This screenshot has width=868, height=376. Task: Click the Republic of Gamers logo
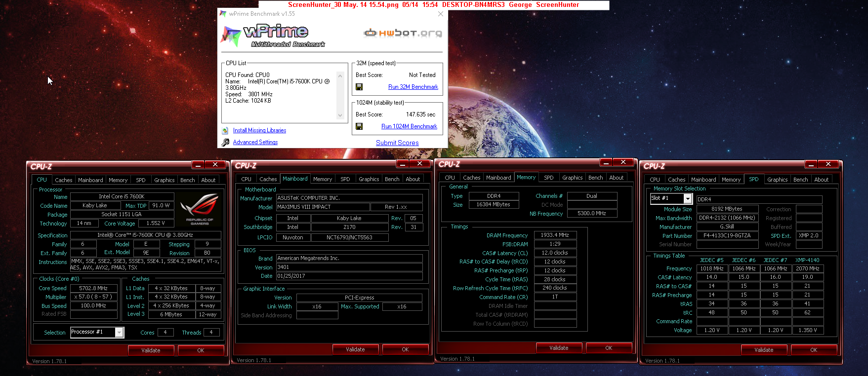(200, 209)
